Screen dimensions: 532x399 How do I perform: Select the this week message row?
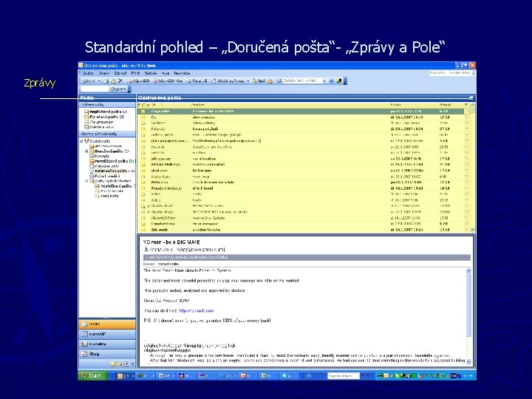click(x=304, y=230)
